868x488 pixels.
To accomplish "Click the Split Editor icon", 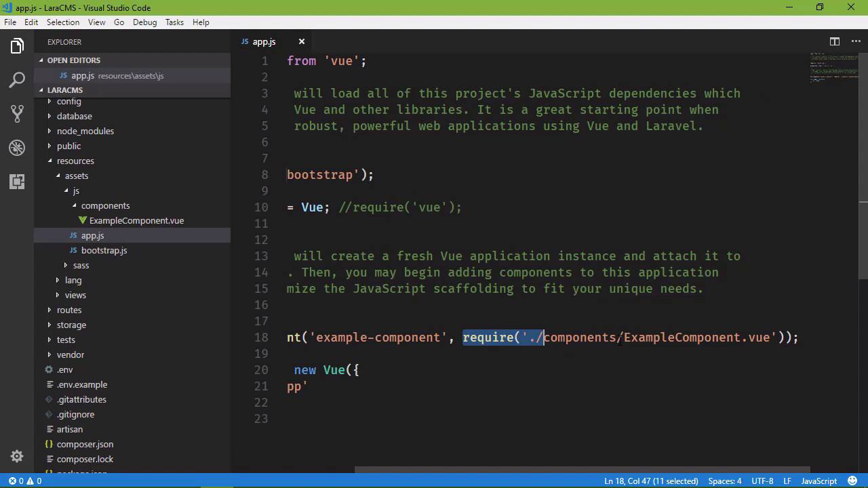I will tap(835, 41).
